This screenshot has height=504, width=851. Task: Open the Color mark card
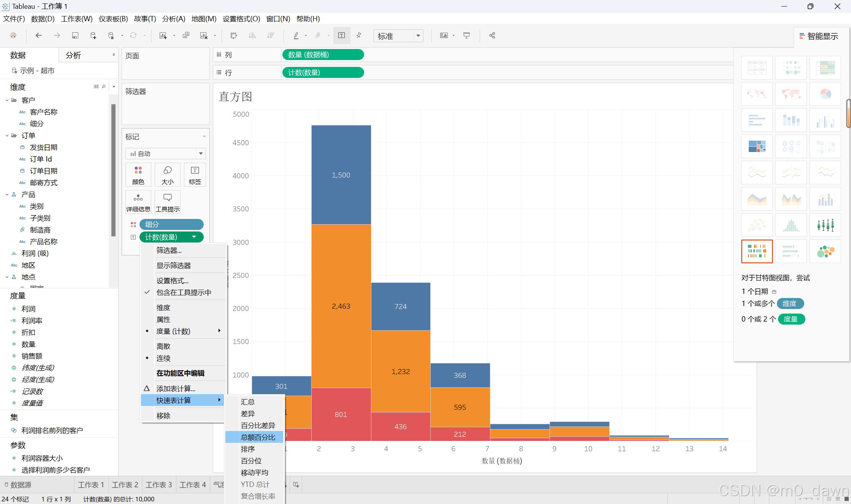click(138, 175)
